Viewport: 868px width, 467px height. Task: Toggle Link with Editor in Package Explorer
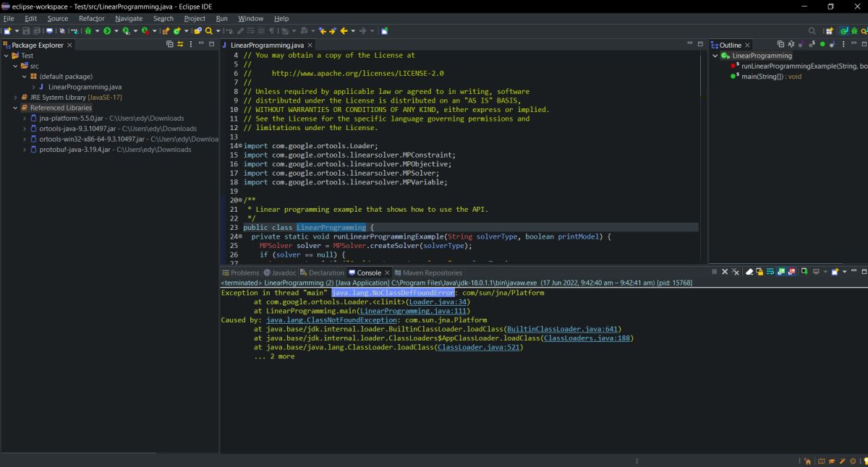click(x=180, y=45)
